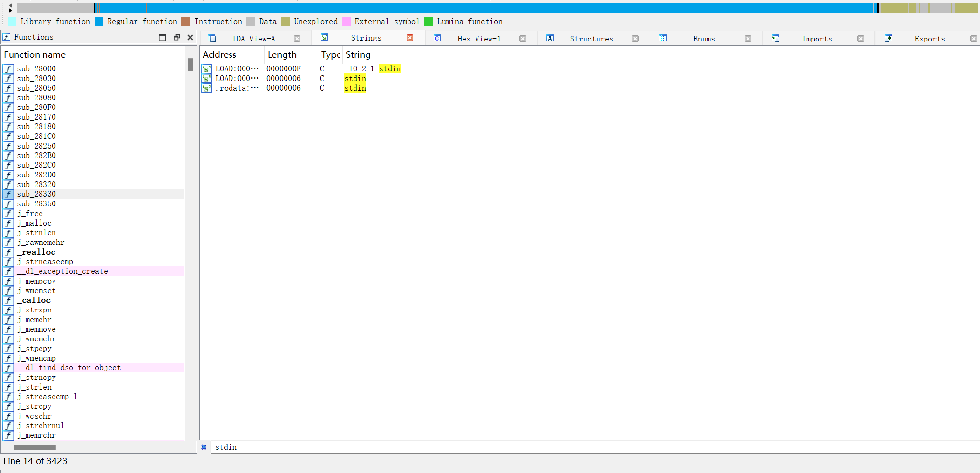
Task: Close the Strings tab
Action: click(410, 38)
